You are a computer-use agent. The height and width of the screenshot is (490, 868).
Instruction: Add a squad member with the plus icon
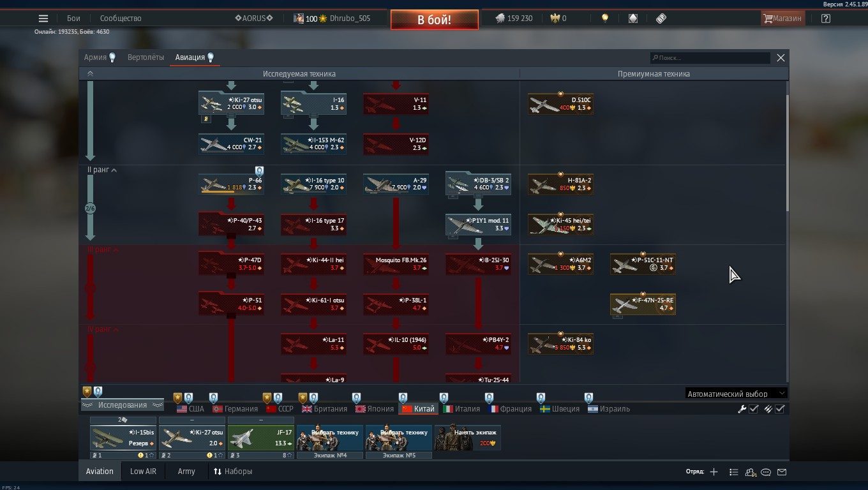[x=714, y=472]
